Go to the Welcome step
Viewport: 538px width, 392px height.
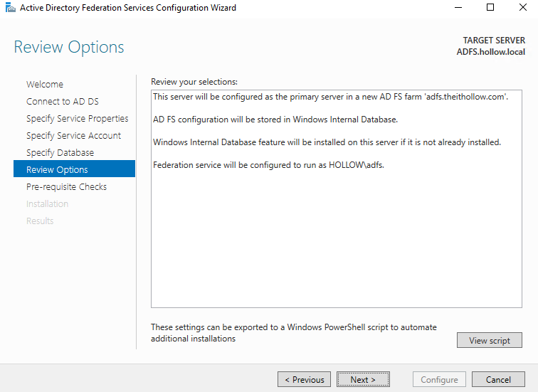point(45,85)
